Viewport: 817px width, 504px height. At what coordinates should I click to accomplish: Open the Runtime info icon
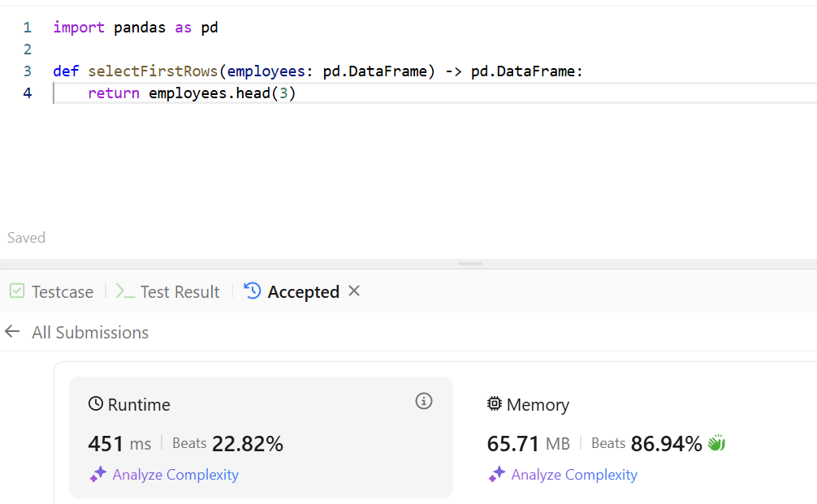point(424,402)
